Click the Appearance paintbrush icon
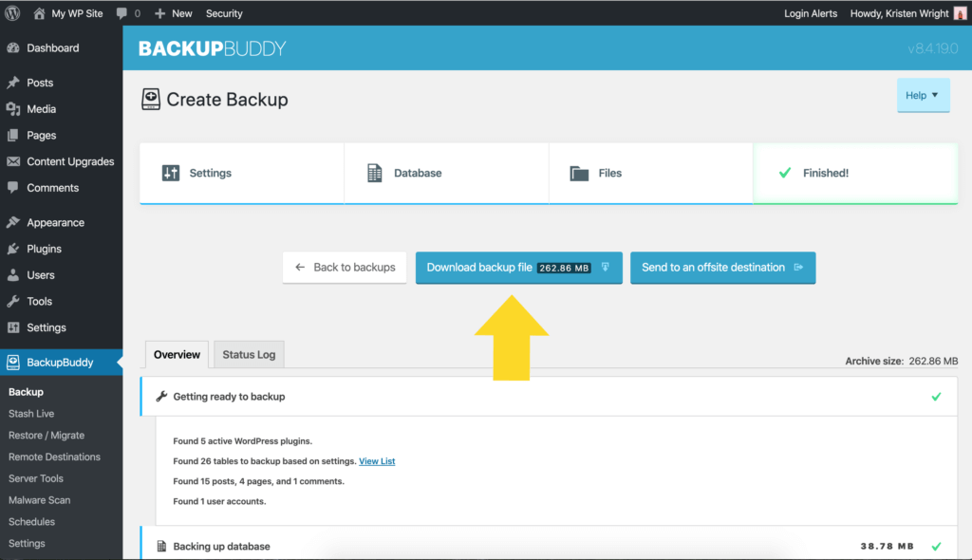The width and height of the screenshot is (972, 560). (13, 222)
